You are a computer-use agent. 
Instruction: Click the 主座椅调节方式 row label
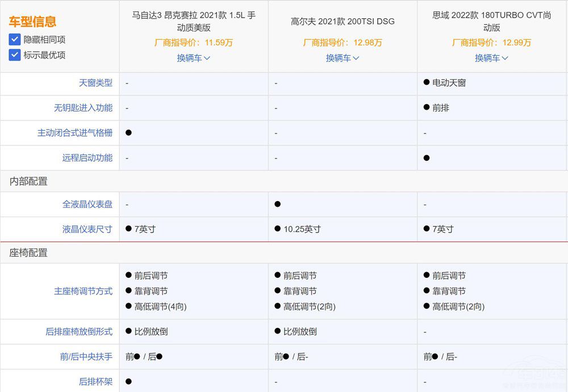[83, 291]
